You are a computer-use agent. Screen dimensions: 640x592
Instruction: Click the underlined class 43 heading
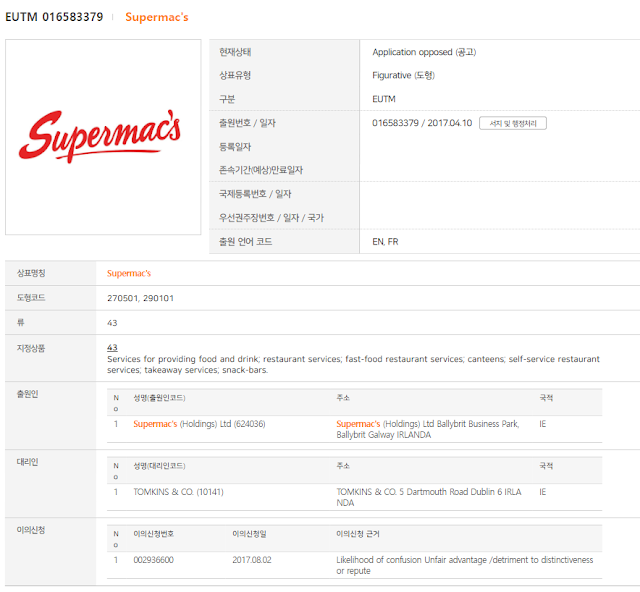(x=112, y=348)
